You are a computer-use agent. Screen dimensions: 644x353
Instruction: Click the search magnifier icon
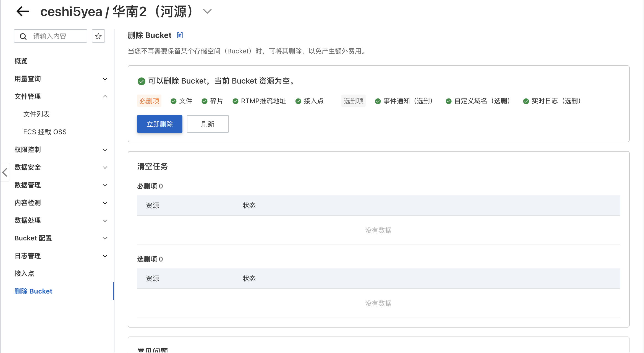click(x=23, y=37)
